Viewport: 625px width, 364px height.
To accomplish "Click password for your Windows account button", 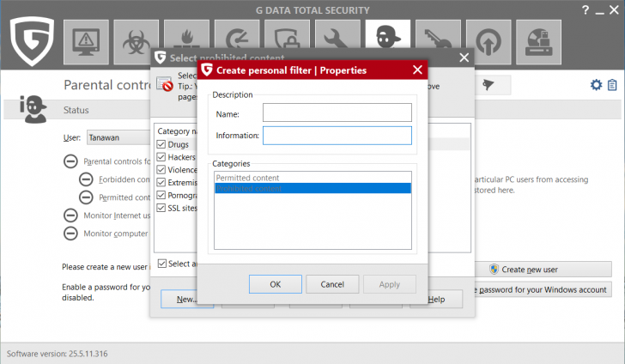I will pyautogui.click(x=543, y=290).
